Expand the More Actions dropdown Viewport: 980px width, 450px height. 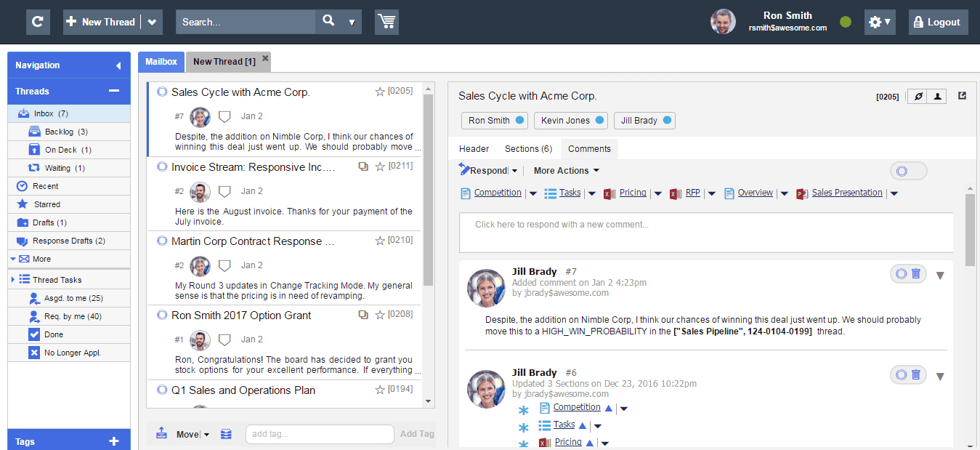click(x=567, y=171)
